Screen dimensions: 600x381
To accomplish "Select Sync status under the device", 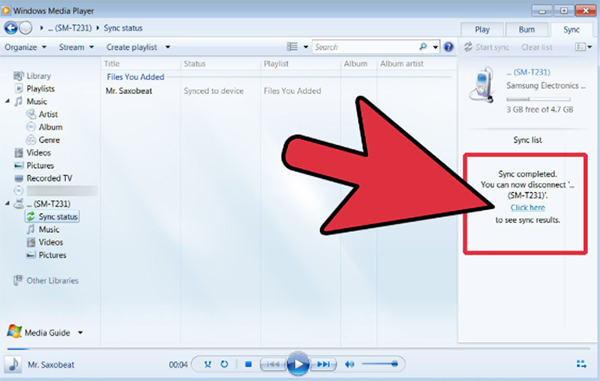I will pyautogui.click(x=52, y=217).
